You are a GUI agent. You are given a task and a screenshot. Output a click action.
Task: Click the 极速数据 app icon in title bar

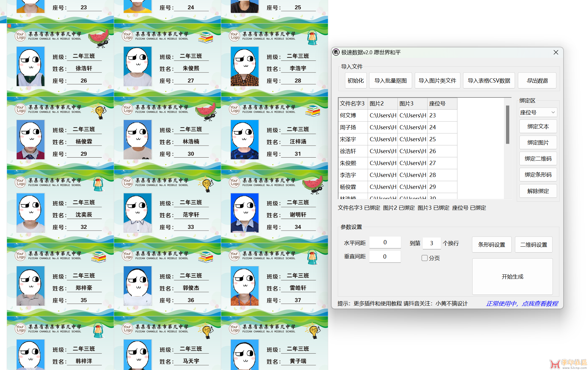336,52
